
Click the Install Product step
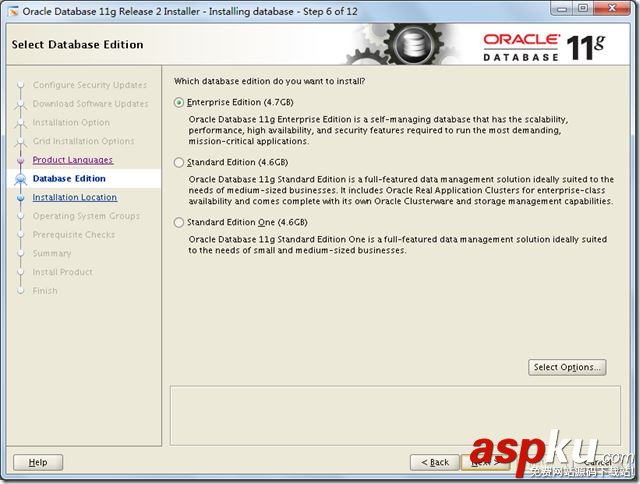[x=62, y=272]
